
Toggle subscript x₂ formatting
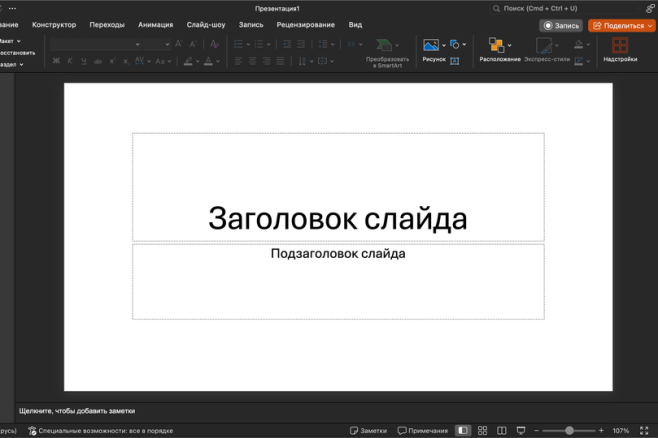(x=126, y=61)
